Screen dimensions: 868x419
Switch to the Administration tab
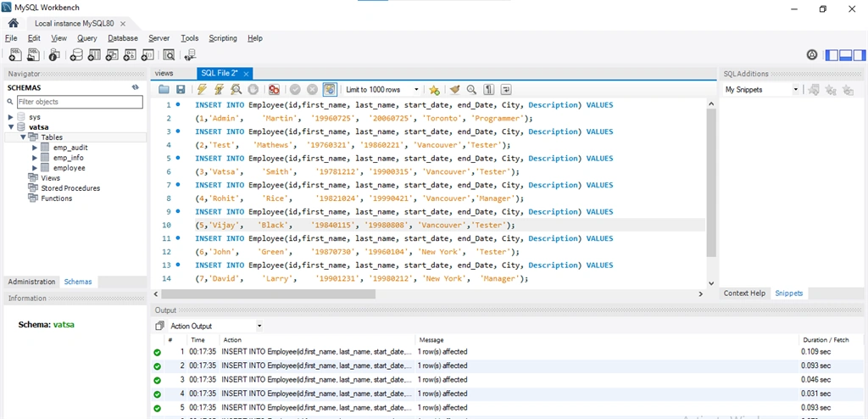[x=31, y=282]
